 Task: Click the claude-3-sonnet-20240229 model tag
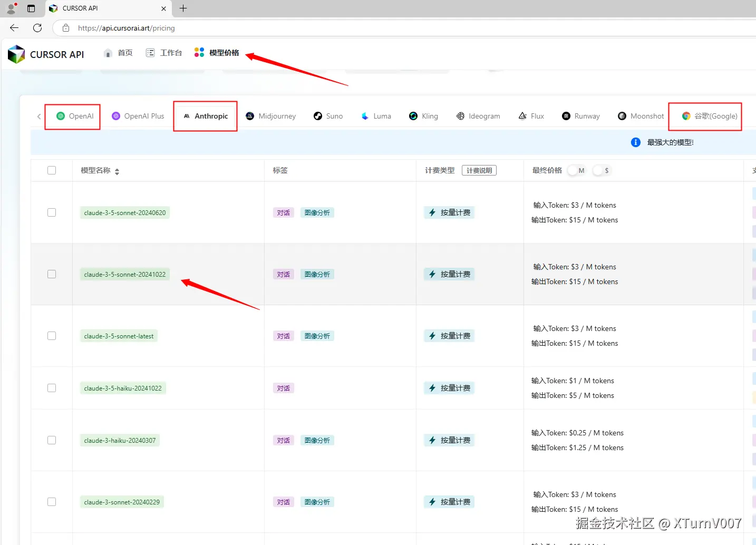click(122, 502)
